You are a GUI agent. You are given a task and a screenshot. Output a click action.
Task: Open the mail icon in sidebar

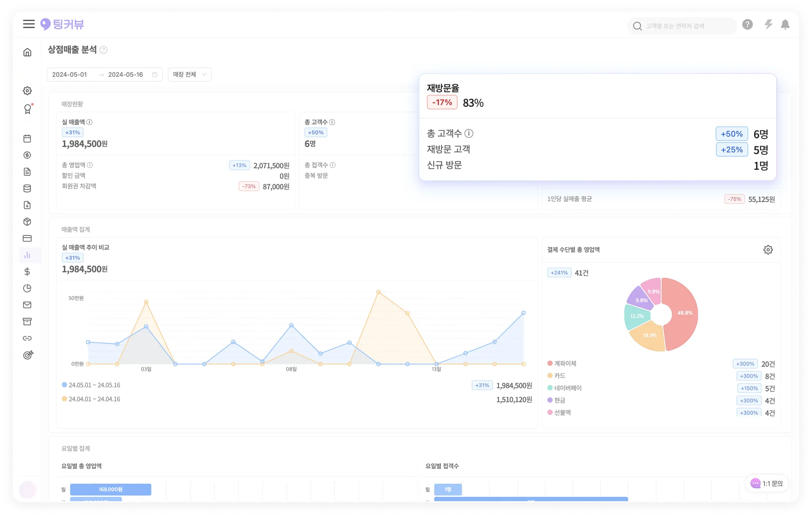click(27, 305)
